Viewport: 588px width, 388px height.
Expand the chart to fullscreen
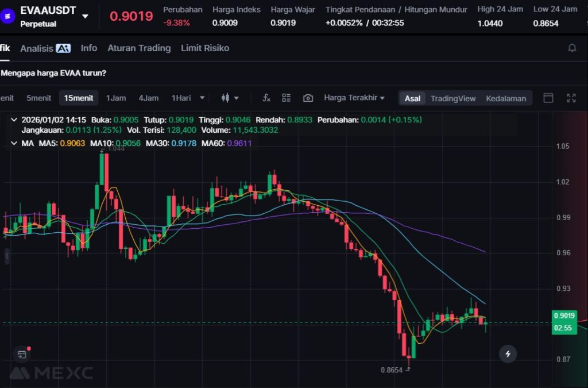point(571,98)
